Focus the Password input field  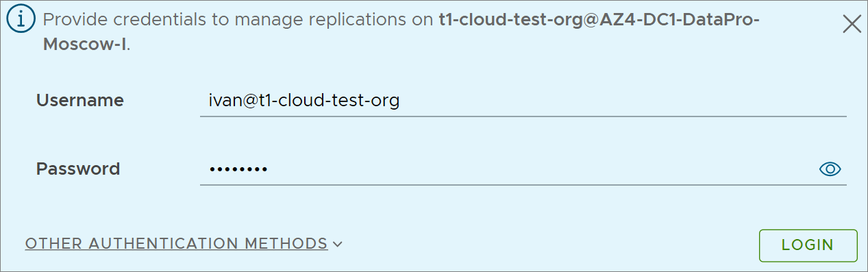click(523, 169)
